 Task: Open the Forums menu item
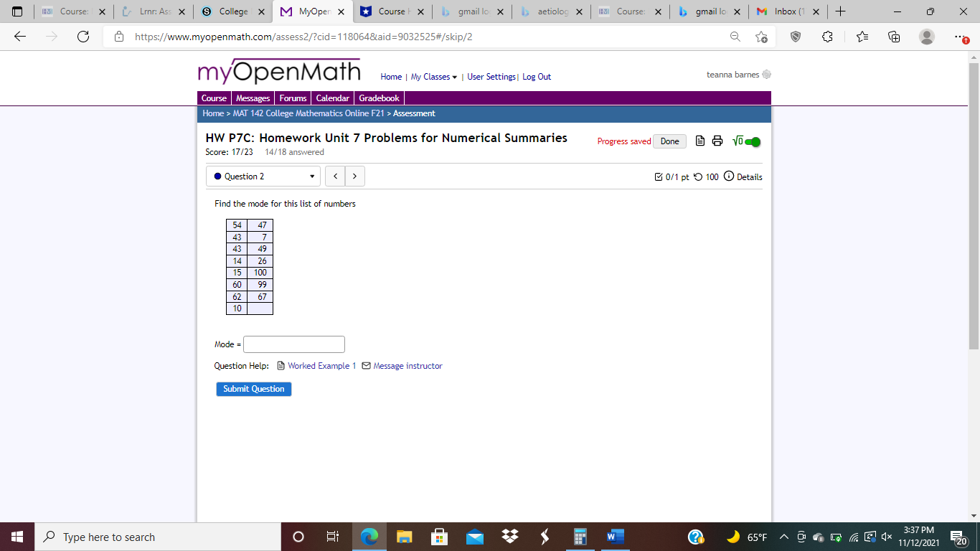[x=293, y=98]
